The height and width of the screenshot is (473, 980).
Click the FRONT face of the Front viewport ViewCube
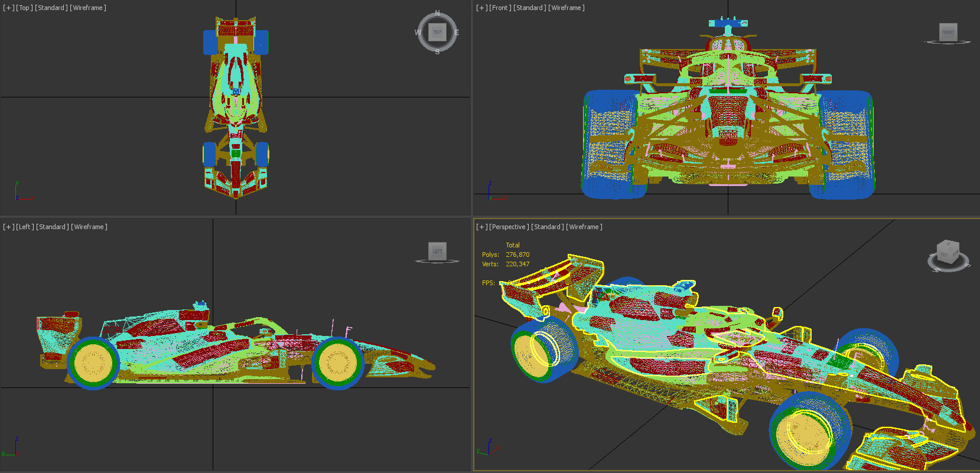[x=948, y=32]
